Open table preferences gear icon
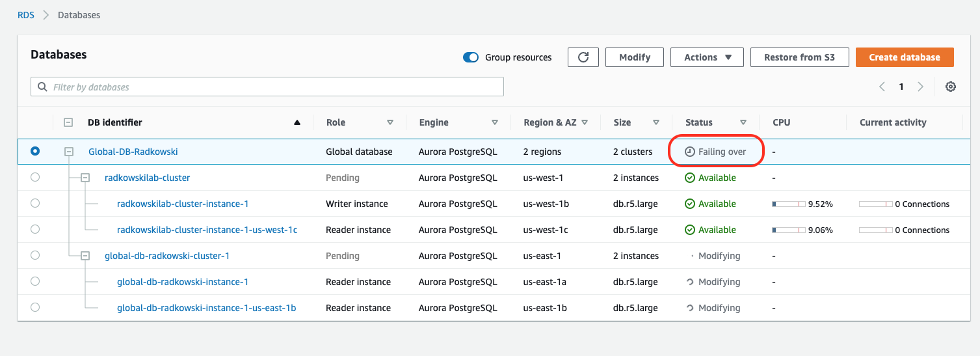980x356 pixels. coord(950,87)
